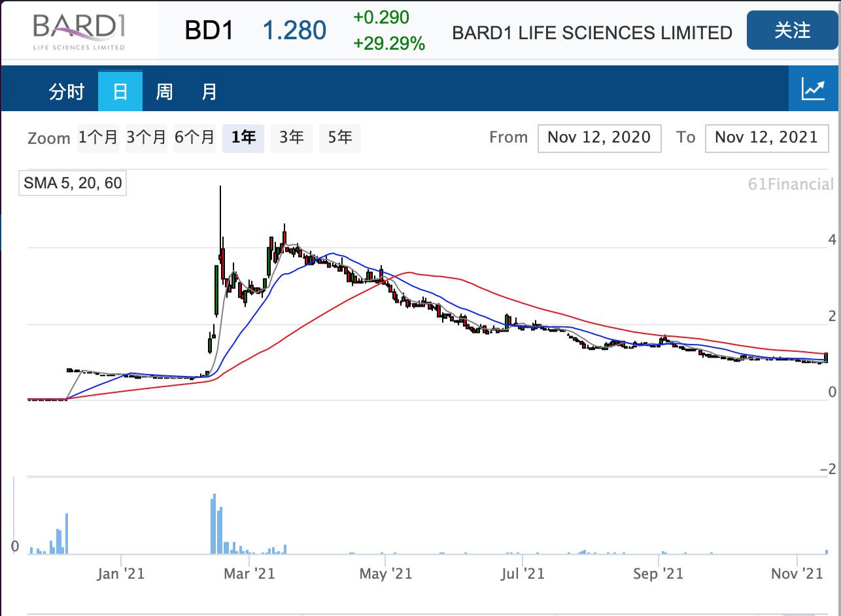The height and width of the screenshot is (616, 841).
Task: Edit the From date Nov 12, 2020
Action: tap(599, 137)
